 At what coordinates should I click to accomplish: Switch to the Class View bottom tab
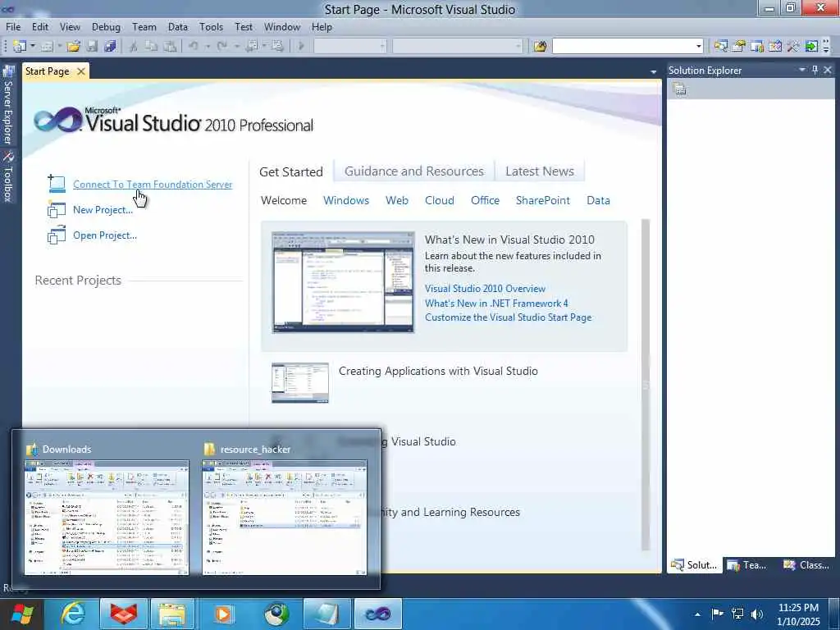[x=806, y=565]
